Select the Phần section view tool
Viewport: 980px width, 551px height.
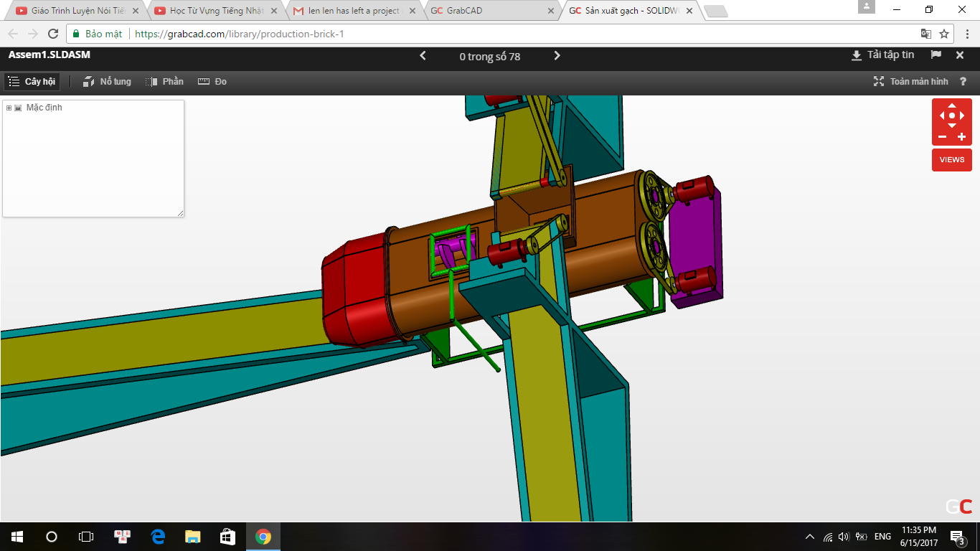pos(164,82)
